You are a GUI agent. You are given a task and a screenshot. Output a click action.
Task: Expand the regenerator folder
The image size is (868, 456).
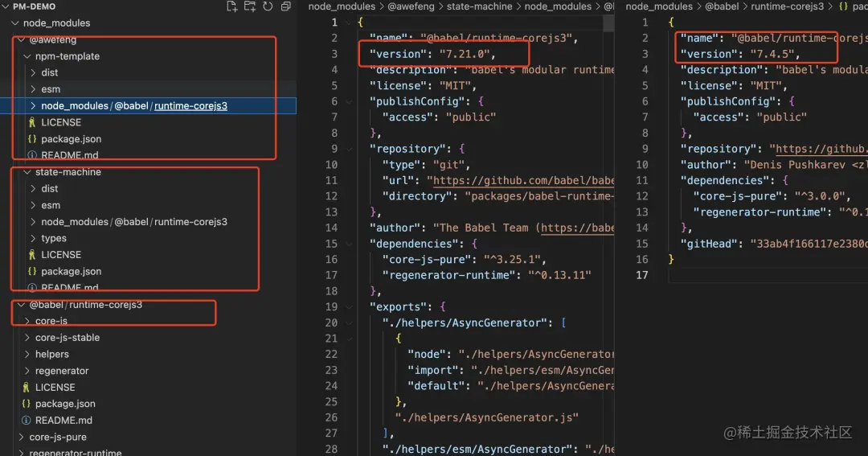[x=27, y=372]
